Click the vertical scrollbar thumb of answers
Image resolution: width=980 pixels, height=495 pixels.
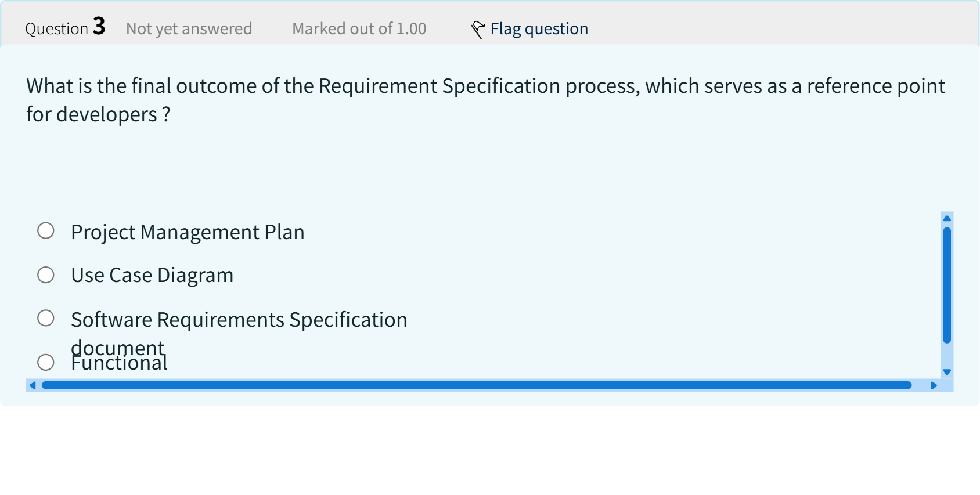click(x=947, y=284)
